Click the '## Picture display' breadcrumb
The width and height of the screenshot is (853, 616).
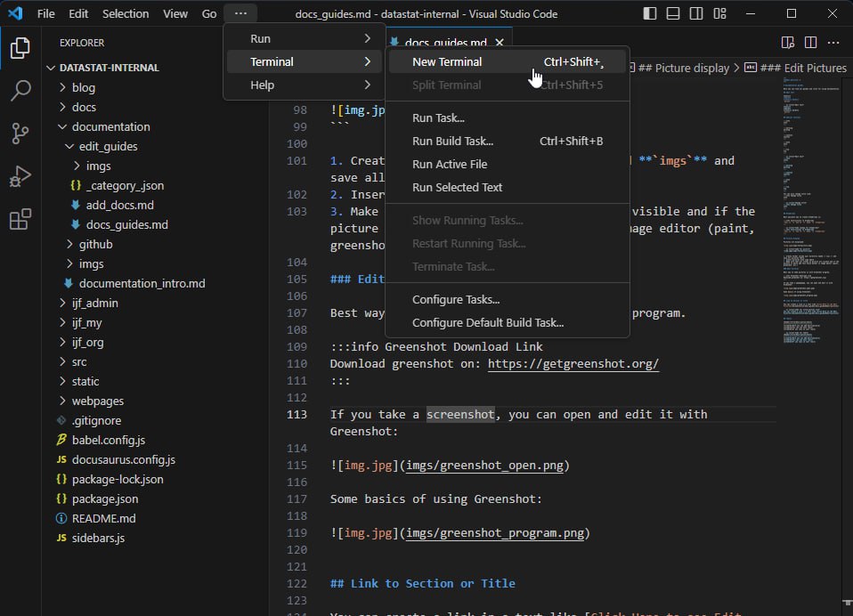pyautogui.click(x=683, y=68)
